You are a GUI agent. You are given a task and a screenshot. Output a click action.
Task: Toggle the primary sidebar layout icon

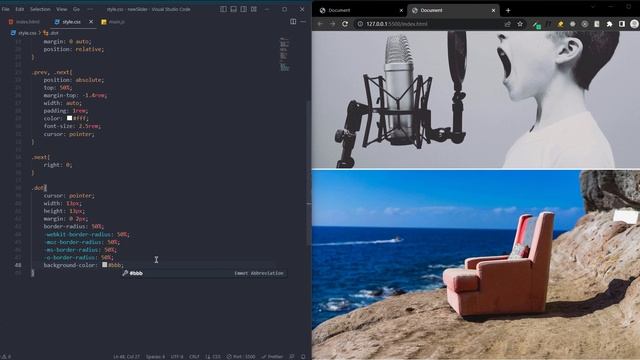coord(223,9)
